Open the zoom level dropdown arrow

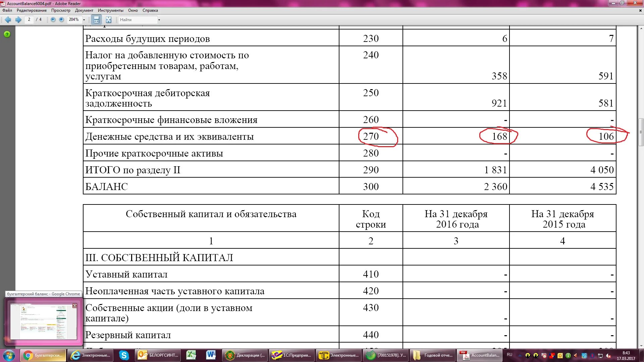(x=84, y=20)
